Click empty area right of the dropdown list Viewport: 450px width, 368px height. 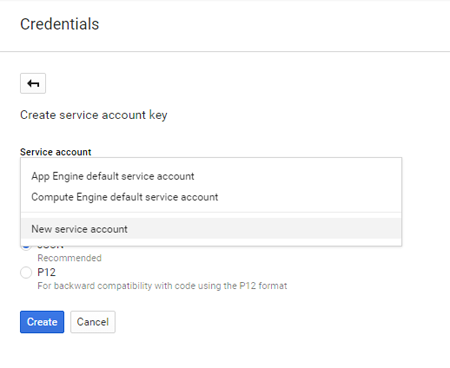click(426, 202)
